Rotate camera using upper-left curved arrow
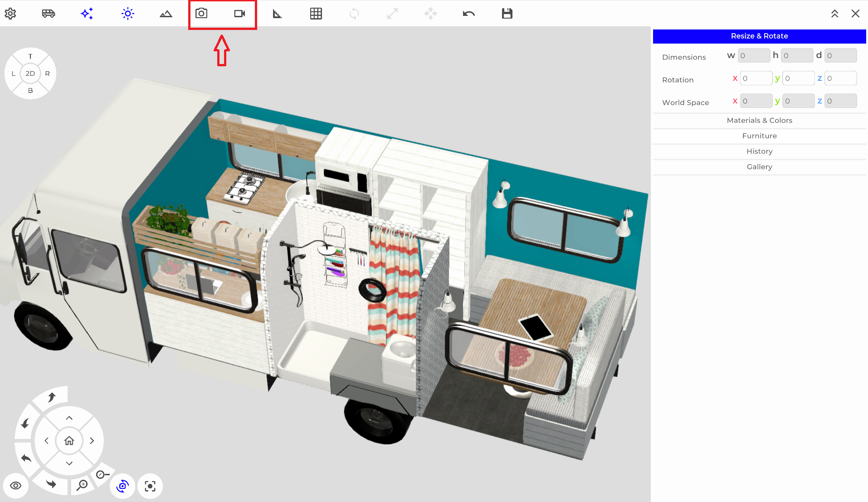Viewport: 868px width, 502px height. tap(25, 423)
